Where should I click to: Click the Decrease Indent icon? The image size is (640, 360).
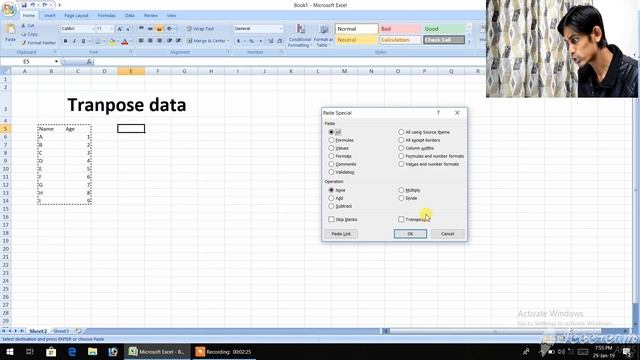click(169, 41)
